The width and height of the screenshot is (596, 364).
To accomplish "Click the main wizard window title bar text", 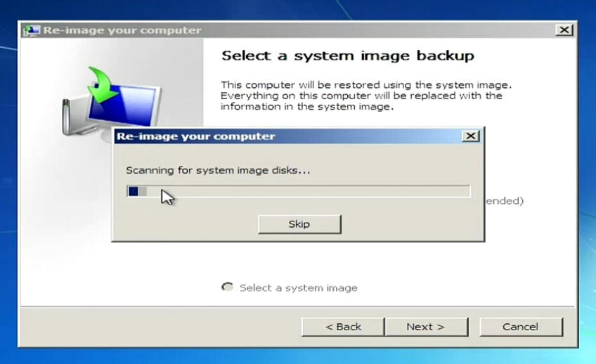I will click(122, 30).
